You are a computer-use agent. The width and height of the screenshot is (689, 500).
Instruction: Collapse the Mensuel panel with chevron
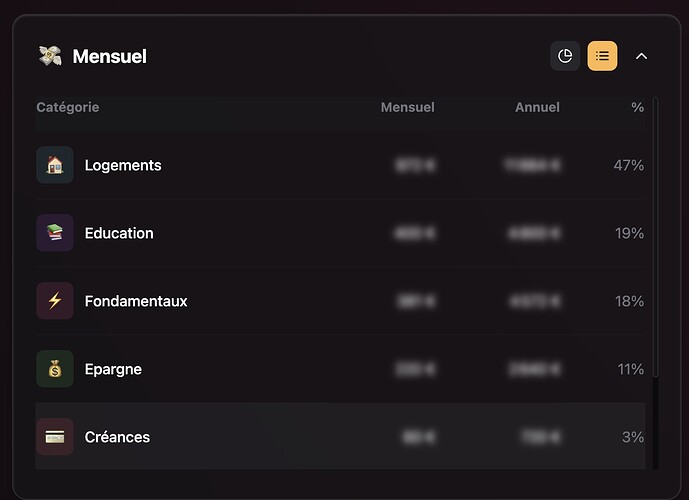tap(642, 56)
